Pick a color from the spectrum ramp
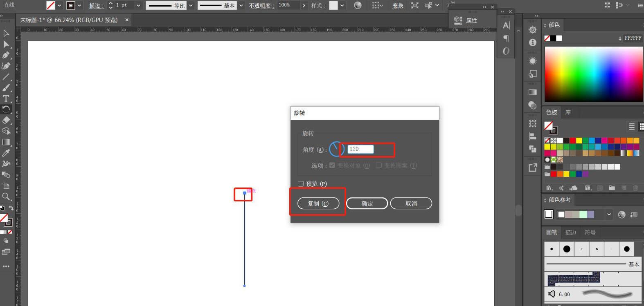This screenshot has height=306, width=644. 593,74
